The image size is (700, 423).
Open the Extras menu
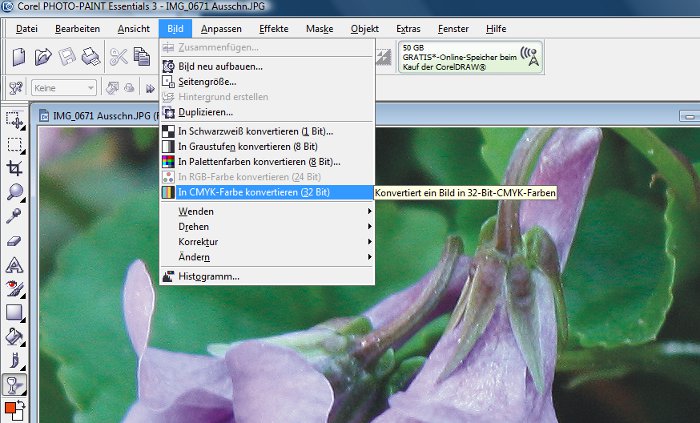pyautogui.click(x=408, y=29)
